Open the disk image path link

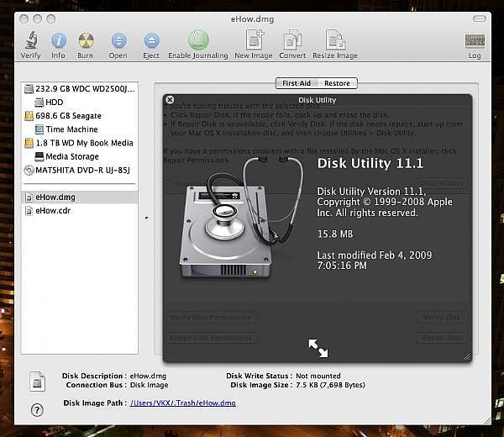click(182, 403)
